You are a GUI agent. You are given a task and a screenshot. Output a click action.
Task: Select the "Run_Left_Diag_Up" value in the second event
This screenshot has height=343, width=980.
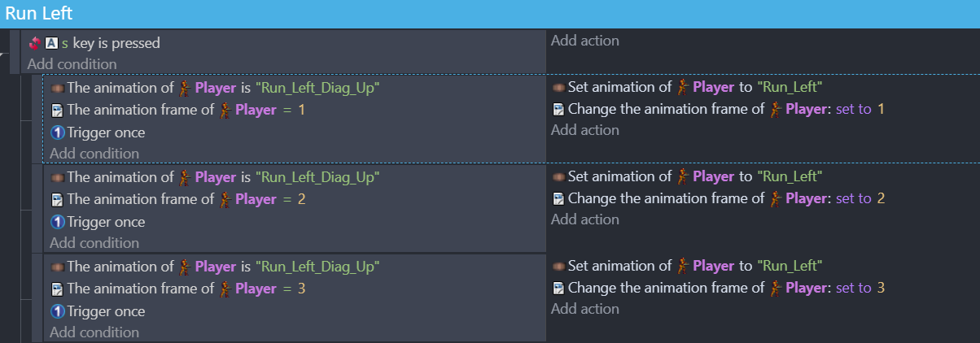tap(317, 176)
